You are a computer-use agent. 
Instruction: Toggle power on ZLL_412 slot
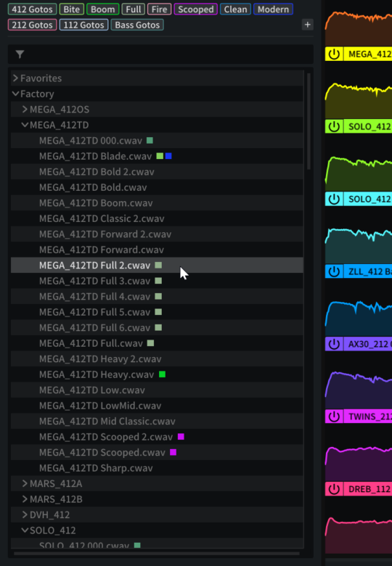click(x=334, y=271)
